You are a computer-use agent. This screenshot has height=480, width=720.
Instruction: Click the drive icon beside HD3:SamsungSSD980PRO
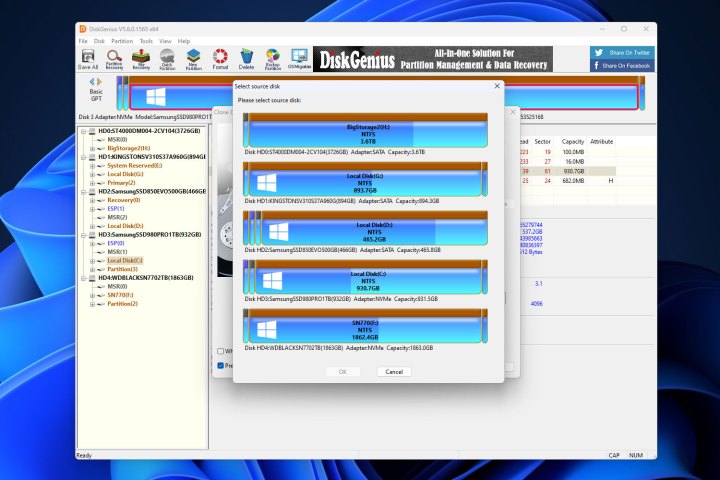[x=92, y=235]
